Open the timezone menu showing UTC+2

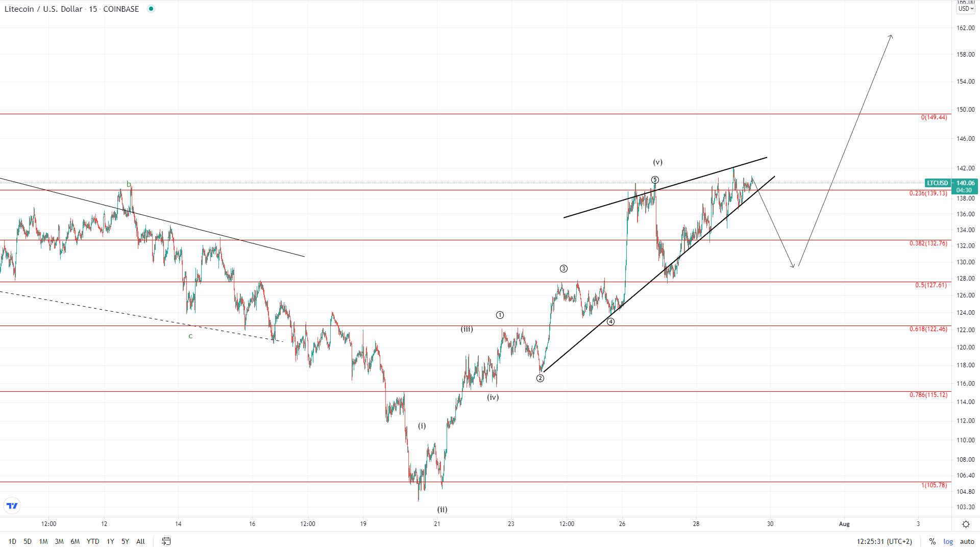[884, 541]
